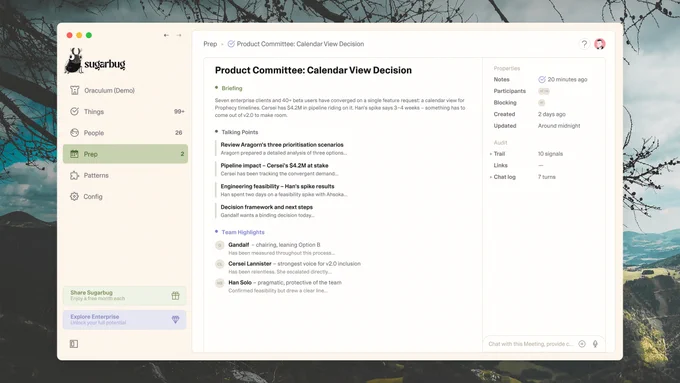The image size is (680, 383).
Task: Click the Sugarbug beetle logo
Action: pos(74,61)
